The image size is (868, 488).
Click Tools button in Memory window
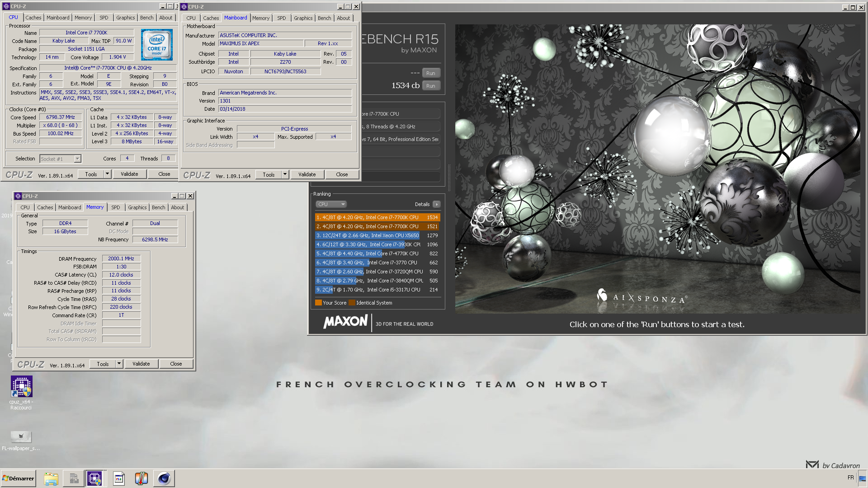pyautogui.click(x=103, y=364)
